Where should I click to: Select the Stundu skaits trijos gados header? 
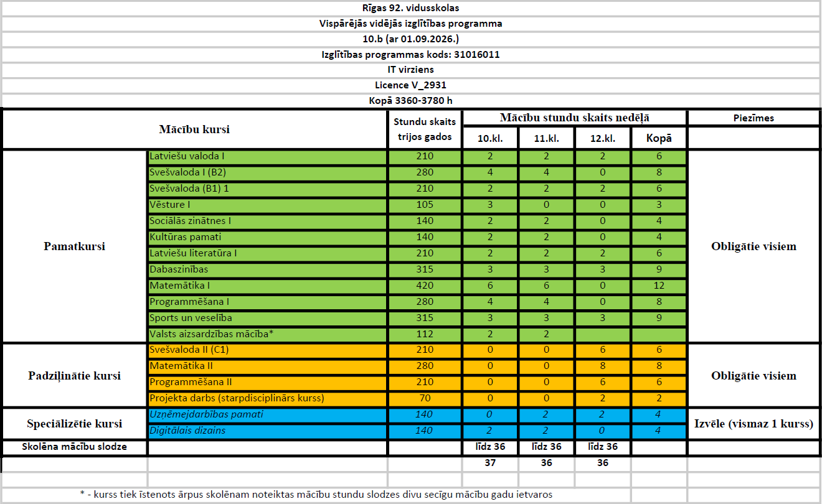pos(425,129)
